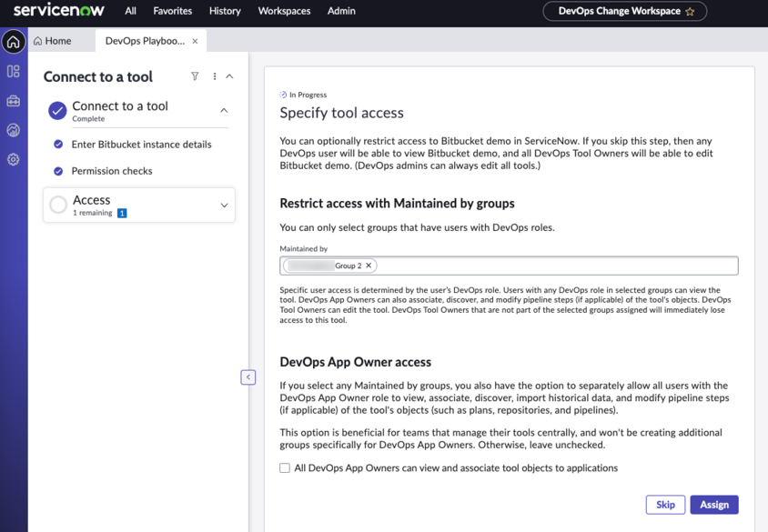Open the All menu

coord(130,11)
